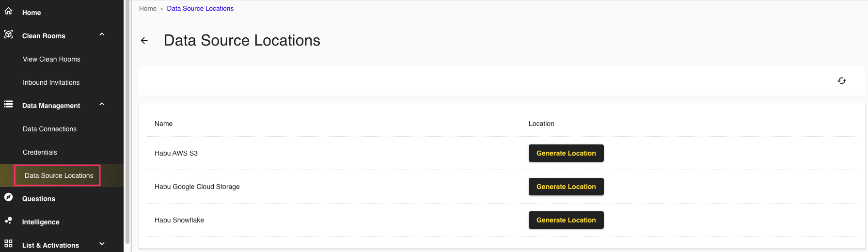This screenshot has width=868, height=252.
Task: Select Data Connections in sidebar
Action: pyautogui.click(x=49, y=129)
